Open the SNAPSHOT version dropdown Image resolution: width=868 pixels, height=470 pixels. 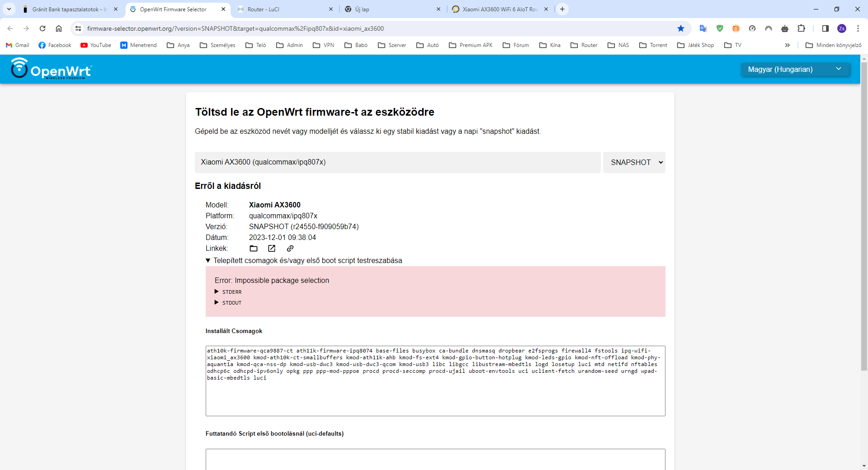pyautogui.click(x=634, y=162)
